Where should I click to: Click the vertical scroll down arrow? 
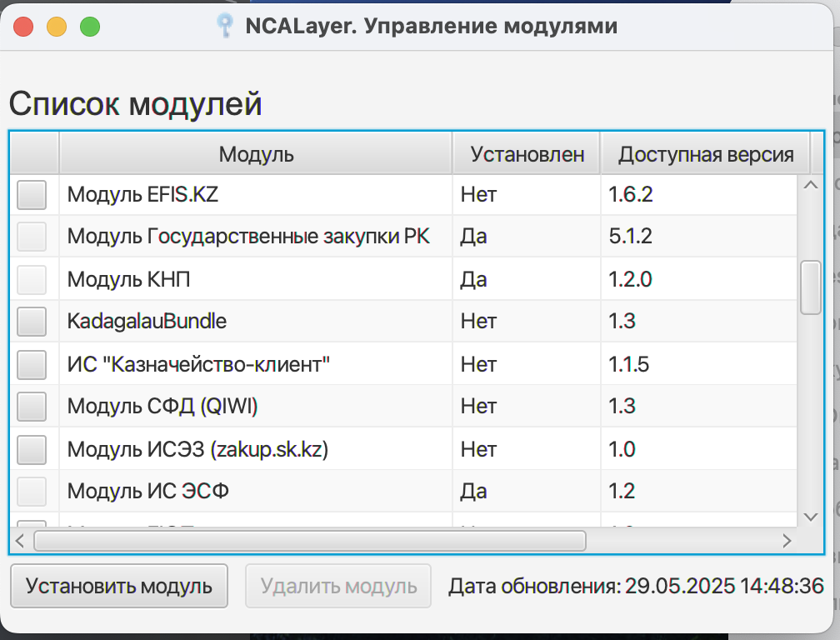[810, 517]
